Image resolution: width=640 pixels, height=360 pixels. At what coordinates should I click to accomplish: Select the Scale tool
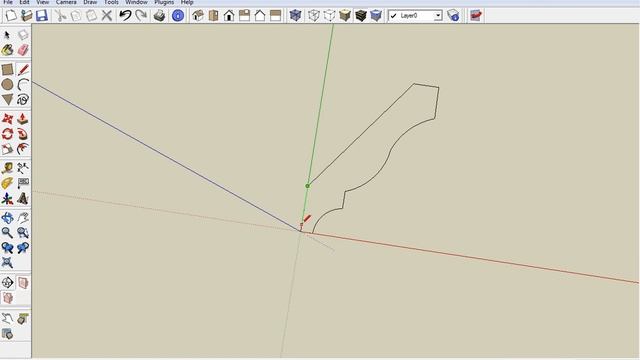pos(7,149)
